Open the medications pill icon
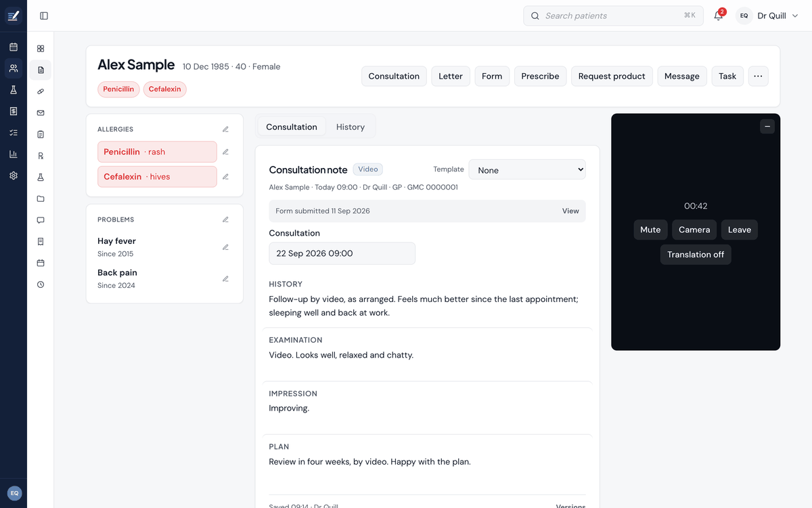This screenshot has height=508, width=812. click(41, 91)
